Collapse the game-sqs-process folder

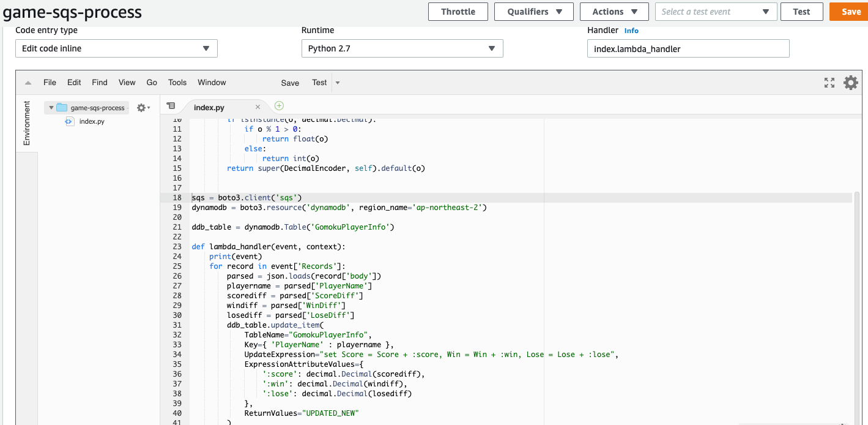coord(51,107)
